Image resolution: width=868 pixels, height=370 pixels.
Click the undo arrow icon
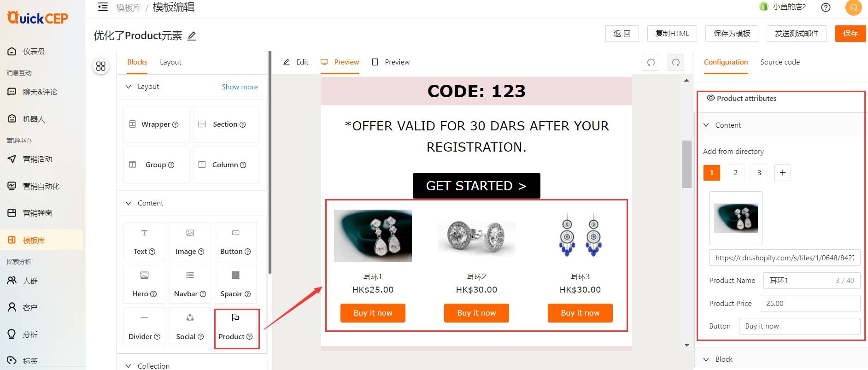pos(651,62)
